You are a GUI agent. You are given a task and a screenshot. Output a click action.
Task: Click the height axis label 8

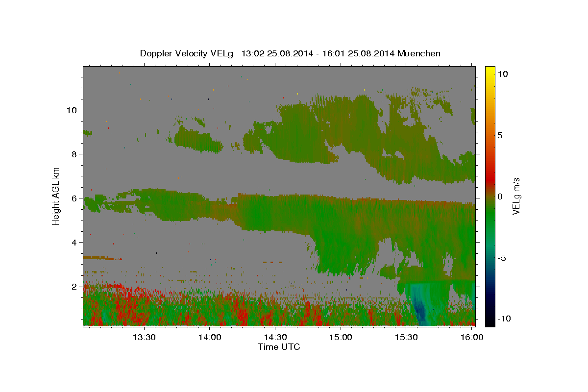click(x=74, y=154)
